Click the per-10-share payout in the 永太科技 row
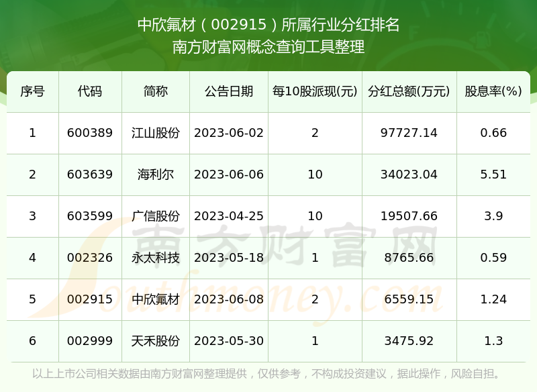 pyautogui.click(x=315, y=258)
